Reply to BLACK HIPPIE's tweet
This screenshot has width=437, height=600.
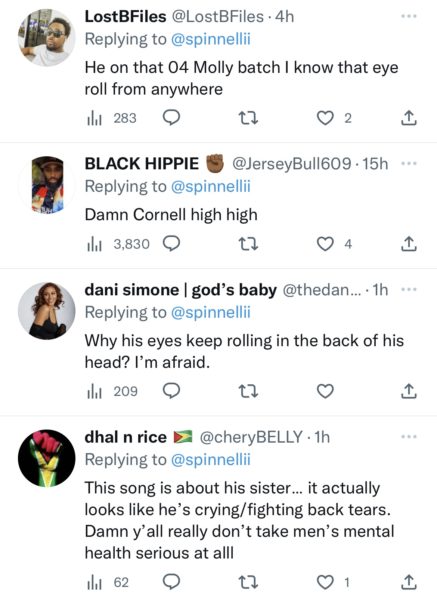coord(171,243)
